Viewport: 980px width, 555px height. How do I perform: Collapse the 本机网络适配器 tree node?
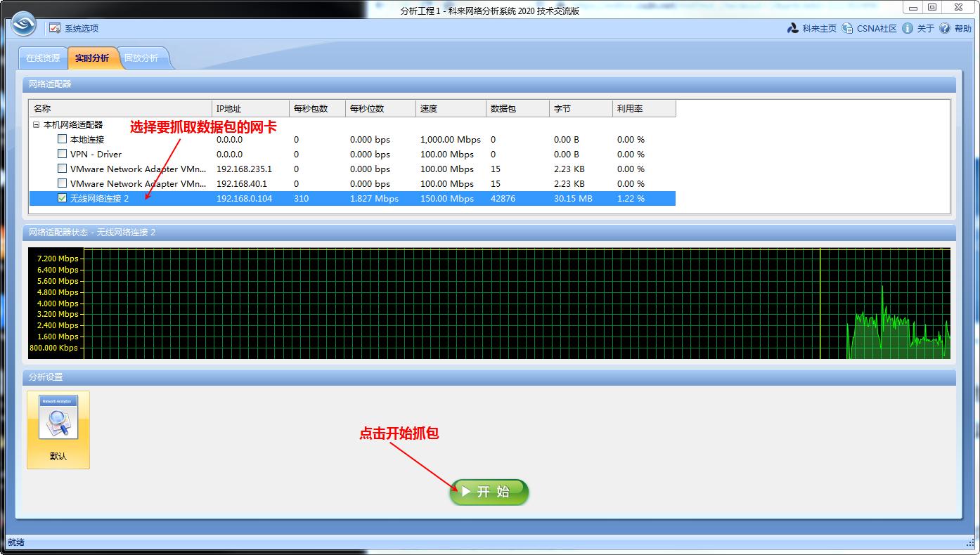pyautogui.click(x=36, y=124)
